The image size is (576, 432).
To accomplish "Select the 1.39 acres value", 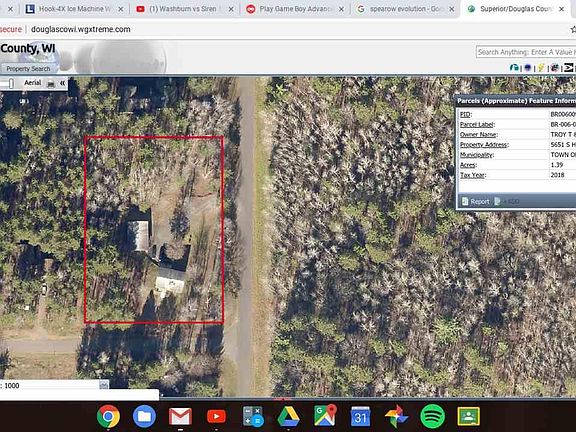I will [557, 165].
